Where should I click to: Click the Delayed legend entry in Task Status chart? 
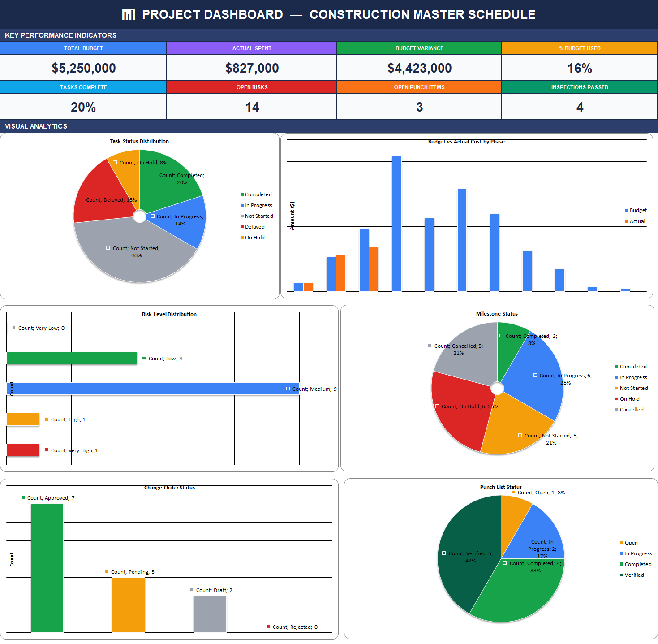tap(252, 227)
